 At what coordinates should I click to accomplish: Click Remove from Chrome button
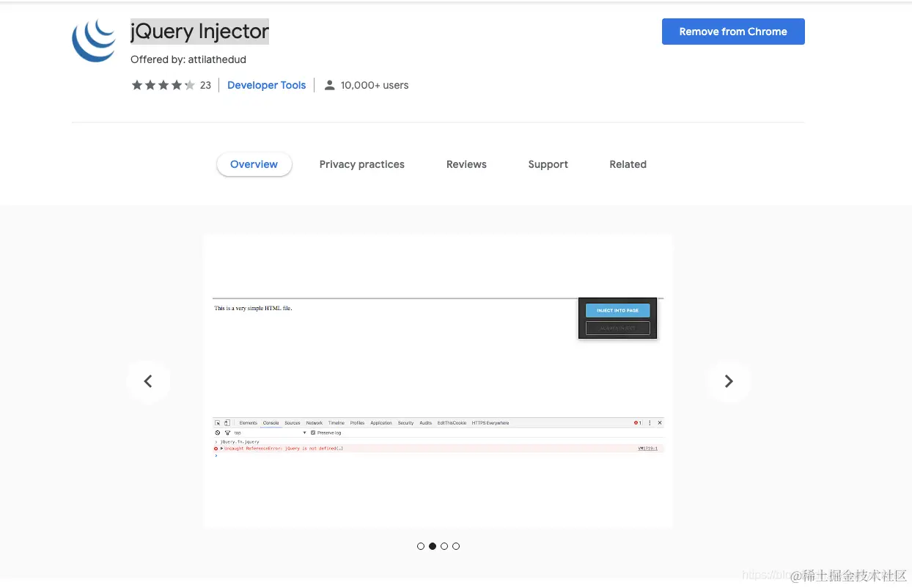coord(733,32)
